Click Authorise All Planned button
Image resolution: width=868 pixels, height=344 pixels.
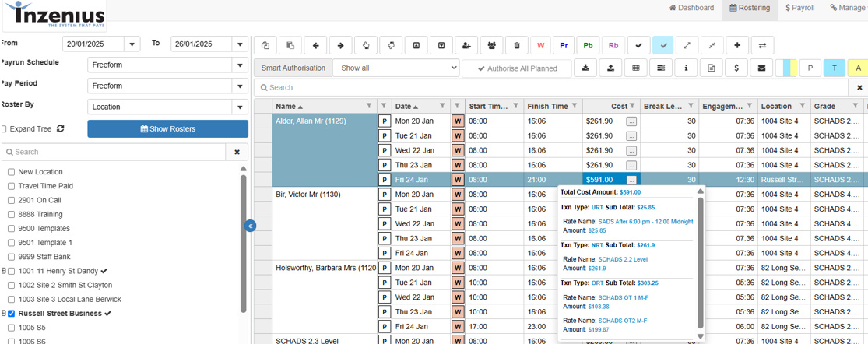click(517, 68)
